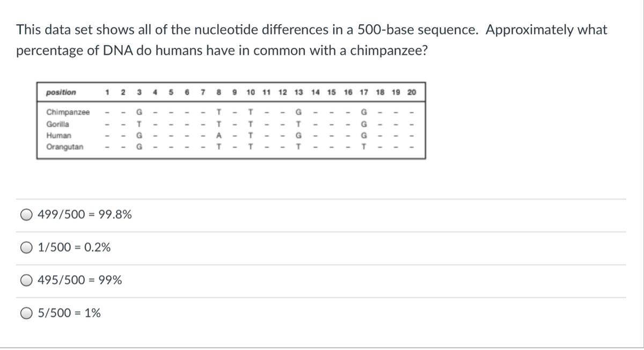644x350 pixels.
Task: Choose the 1/500 = 0.2% answer option
Action: (27, 247)
